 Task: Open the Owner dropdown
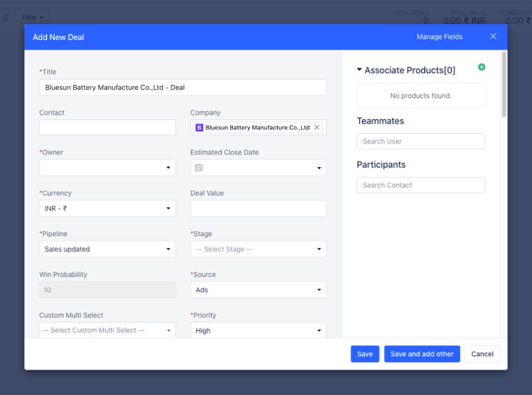click(107, 168)
